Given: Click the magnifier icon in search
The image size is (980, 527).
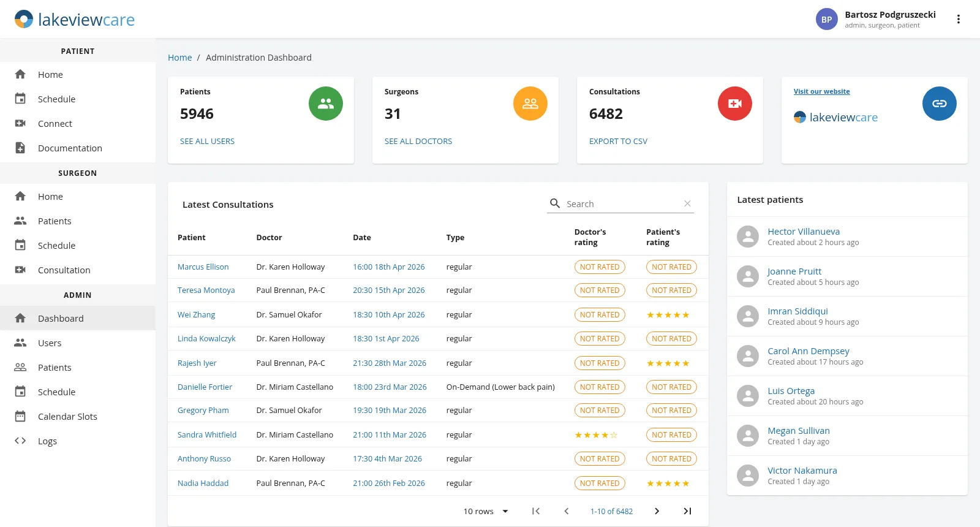Looking at the screenshot, I should point(555,203).
